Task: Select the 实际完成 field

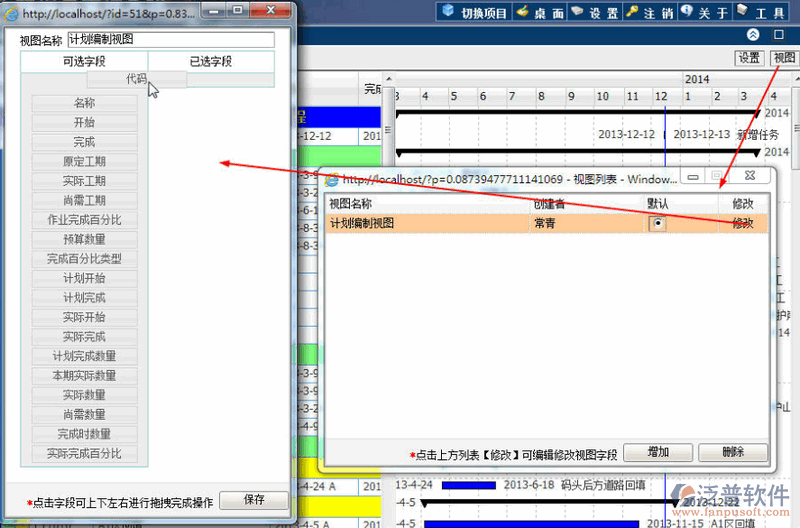Action: click(x=84, y=337)
